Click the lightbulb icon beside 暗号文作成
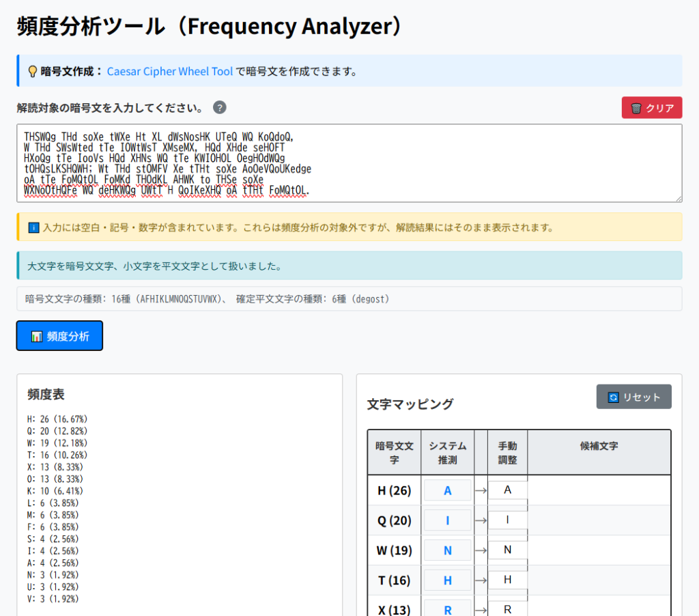Viewport: 699px width, 616px height. 32,71
